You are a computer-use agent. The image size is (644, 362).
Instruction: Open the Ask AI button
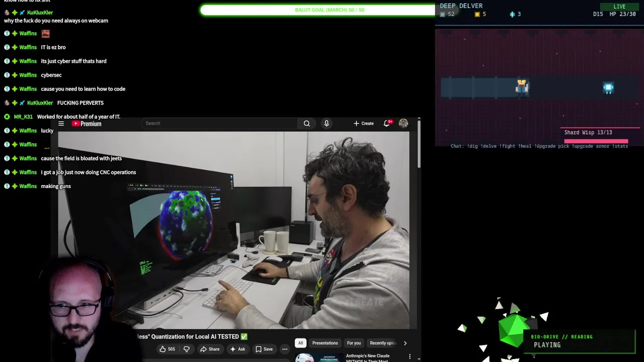(237, 349)
